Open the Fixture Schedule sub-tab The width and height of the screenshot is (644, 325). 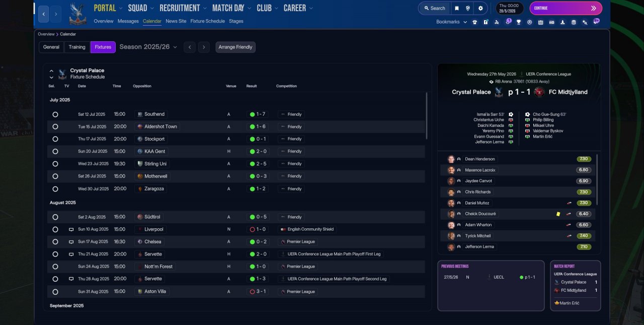208,21
